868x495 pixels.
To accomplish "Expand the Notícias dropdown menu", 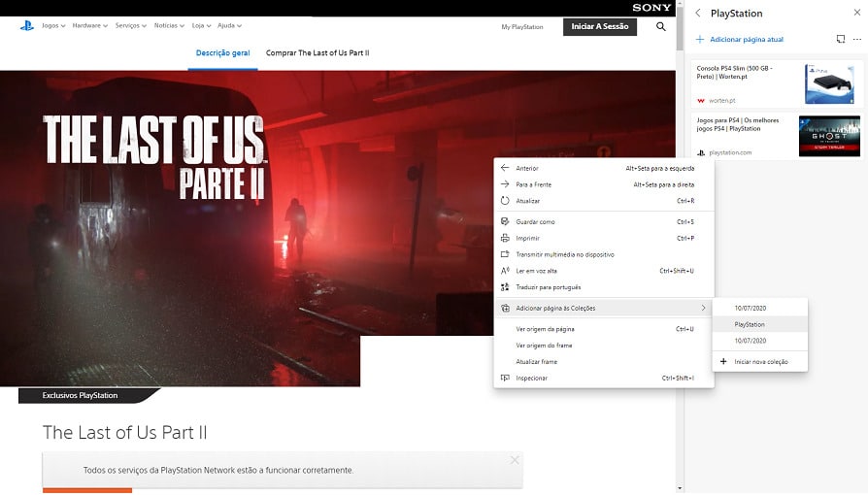I will tap(169, 25).
